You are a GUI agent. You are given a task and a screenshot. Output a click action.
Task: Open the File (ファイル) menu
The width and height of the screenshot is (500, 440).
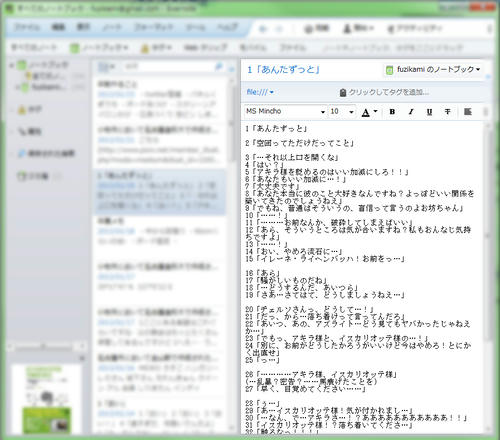[x=27, y=27]
